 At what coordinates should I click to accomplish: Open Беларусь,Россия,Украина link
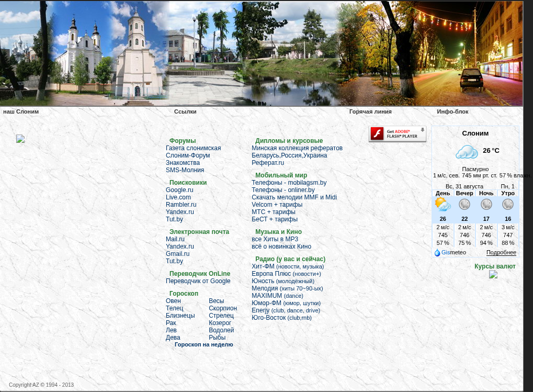pos(289,155)
